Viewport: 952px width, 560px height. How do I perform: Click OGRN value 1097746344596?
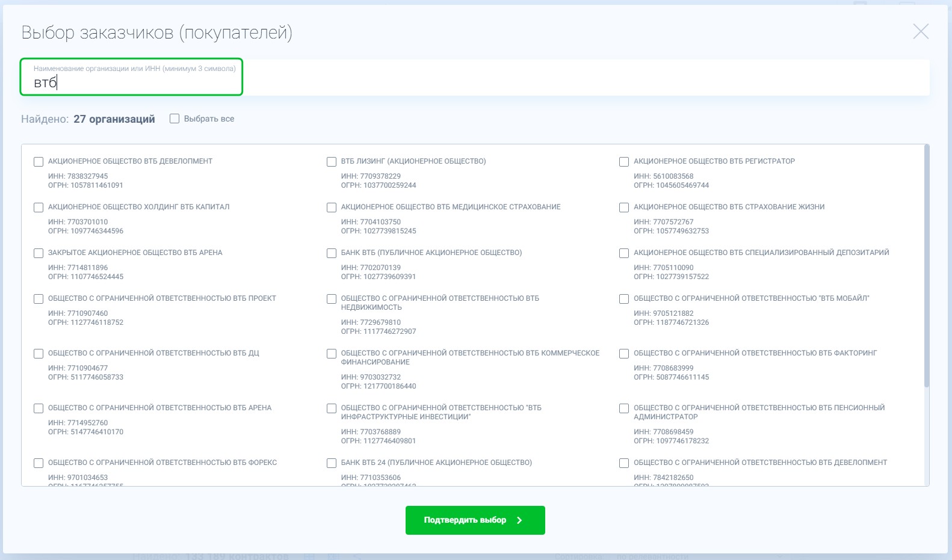click(97, 231)
